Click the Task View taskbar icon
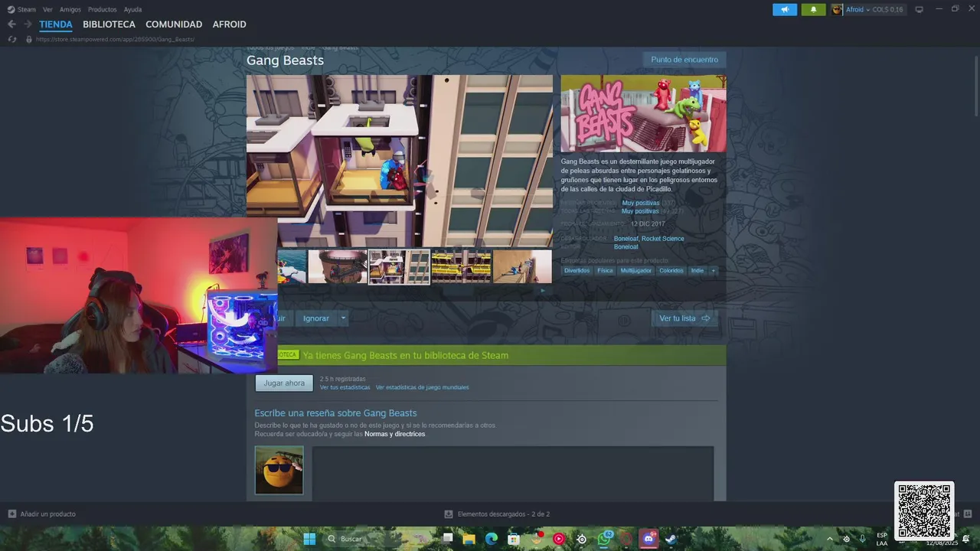This screenshot has height=551, width=980. click(447, 539)
